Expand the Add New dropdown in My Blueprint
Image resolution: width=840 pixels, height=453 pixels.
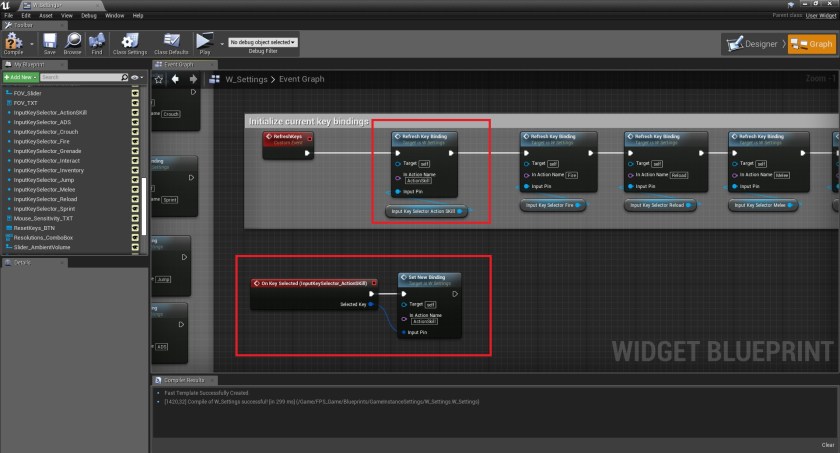[x=21, y=77]
